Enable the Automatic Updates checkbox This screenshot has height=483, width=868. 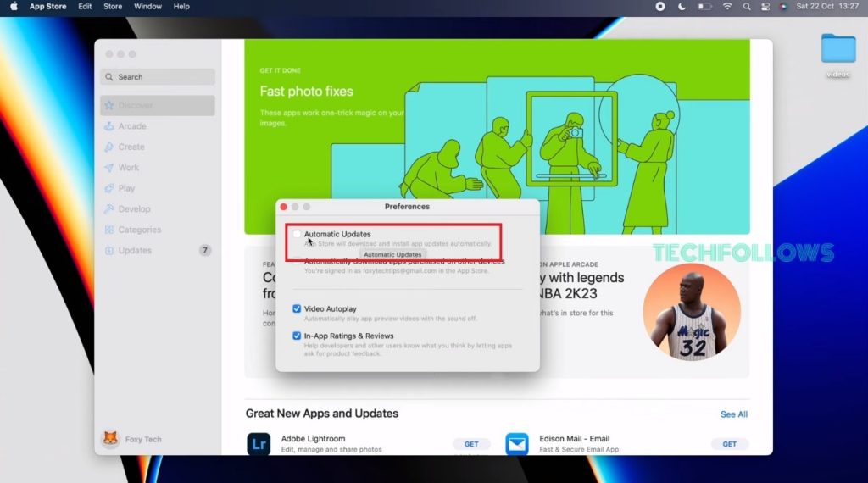(x=298, y=234)
